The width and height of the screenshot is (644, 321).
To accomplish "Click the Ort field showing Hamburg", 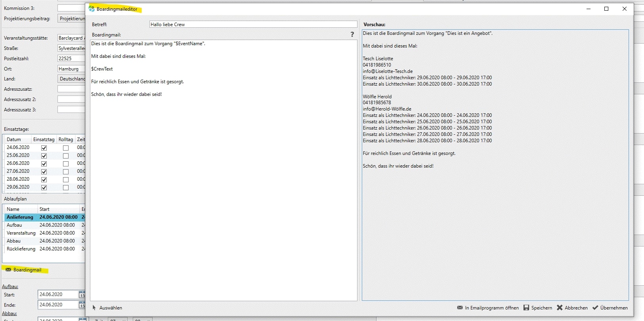I will 71,69.
